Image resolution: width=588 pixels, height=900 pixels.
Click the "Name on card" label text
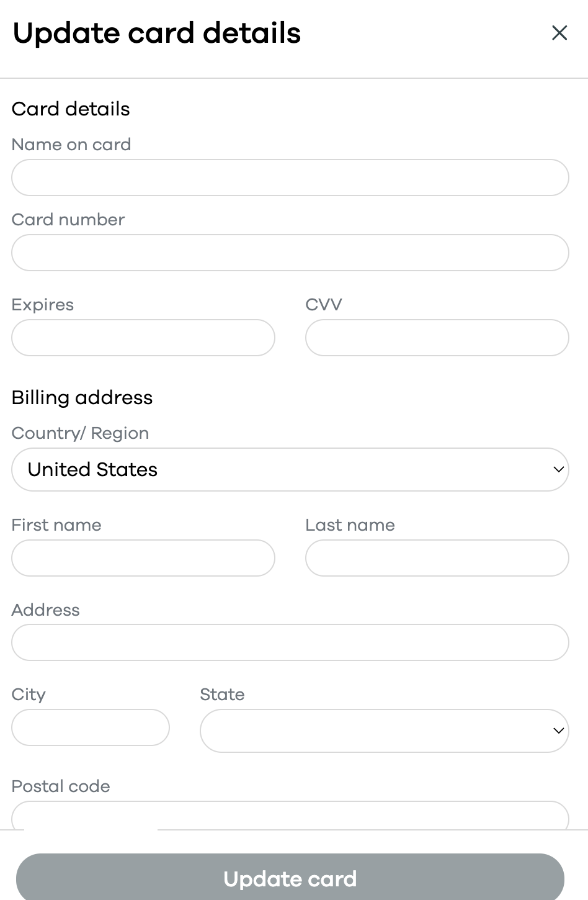pos(71,145)
